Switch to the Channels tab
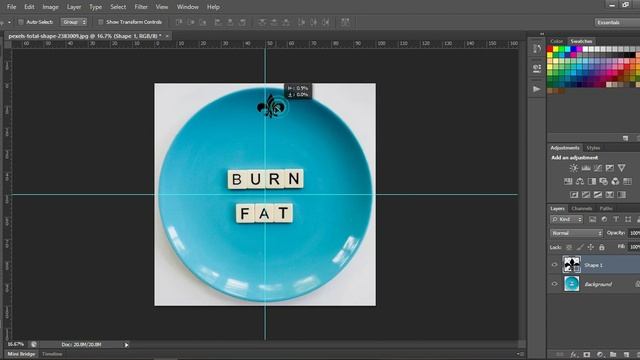The height and width of the screenshot is (360, 640). [x=582, y=209]
